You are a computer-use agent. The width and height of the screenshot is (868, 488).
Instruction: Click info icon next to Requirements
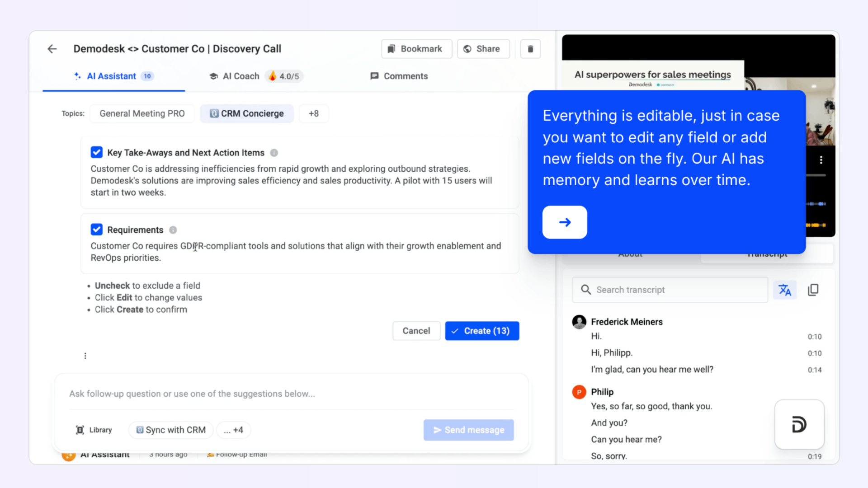173,230
